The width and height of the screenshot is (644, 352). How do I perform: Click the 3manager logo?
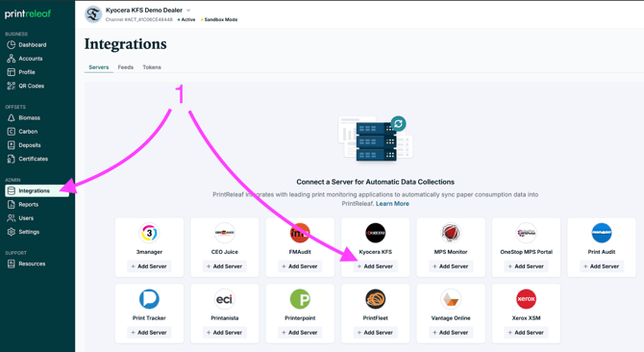pyautogui.click(x=149, y=233)
